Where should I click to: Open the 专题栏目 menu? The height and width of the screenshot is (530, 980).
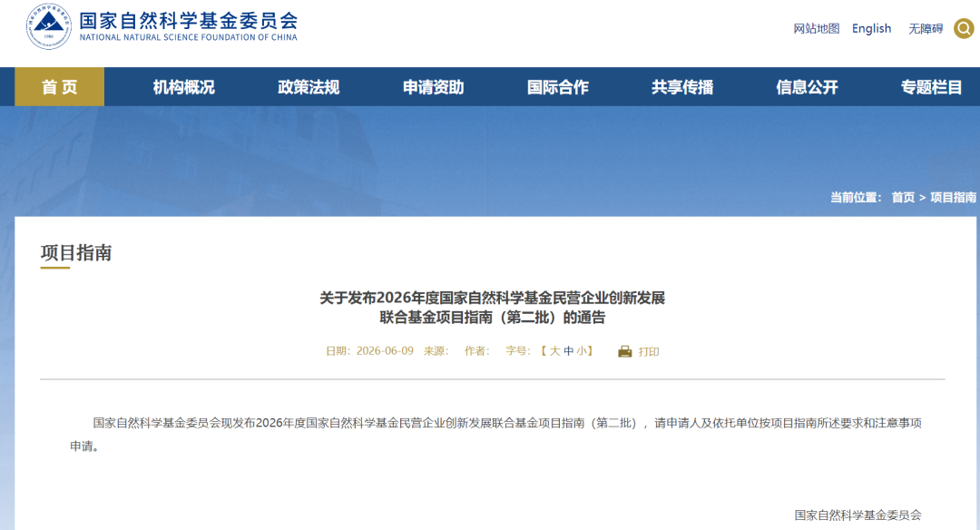(931, 87)
